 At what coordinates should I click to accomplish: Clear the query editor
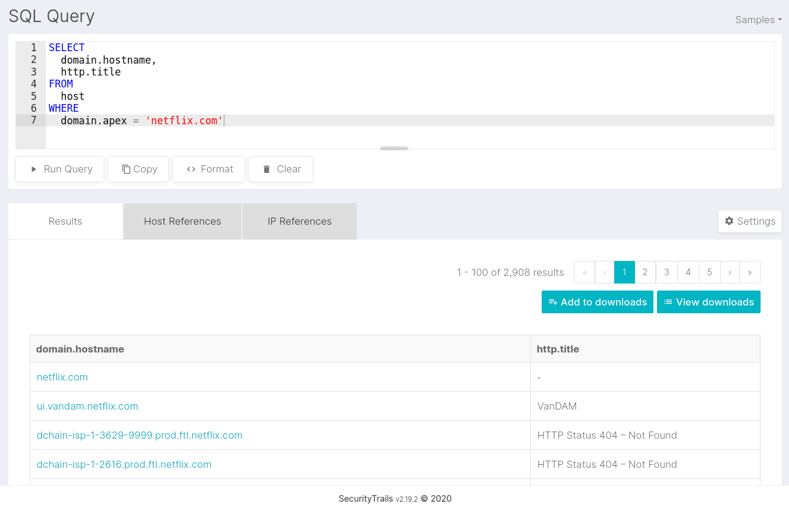tap(281, 169)
